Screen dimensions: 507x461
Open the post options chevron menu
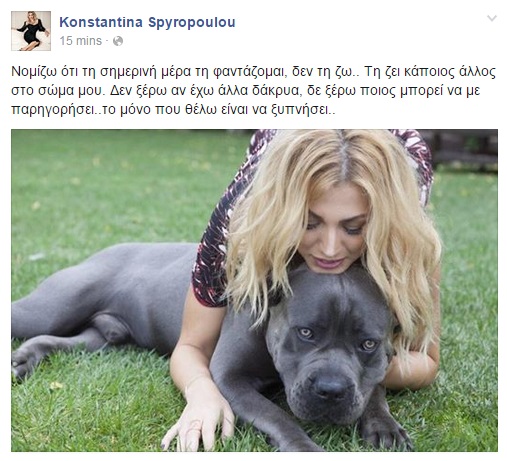coord(492,18)
